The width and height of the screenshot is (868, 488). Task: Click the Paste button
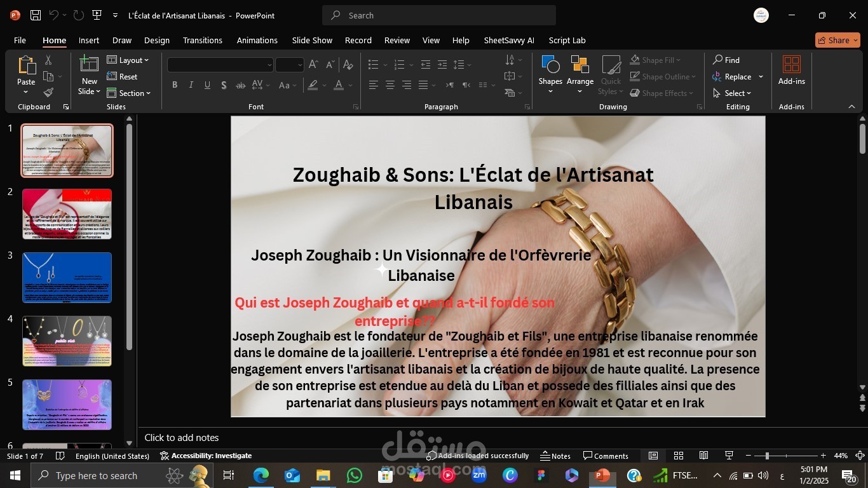click(x=26, y=75)
